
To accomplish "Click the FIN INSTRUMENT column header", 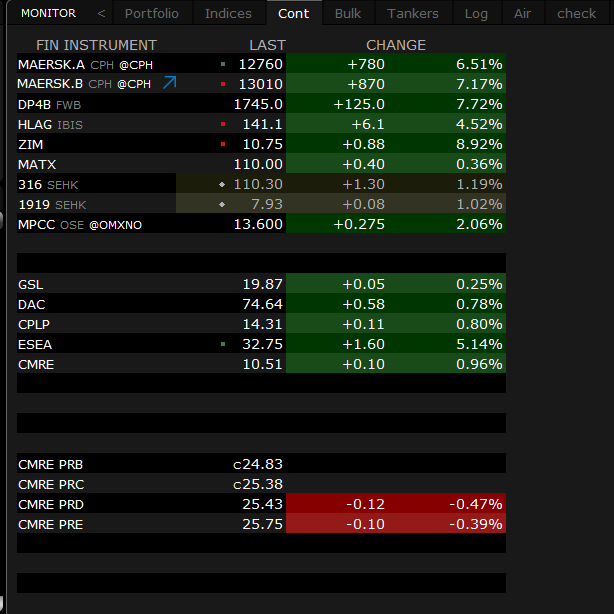I will click(96, 45).
